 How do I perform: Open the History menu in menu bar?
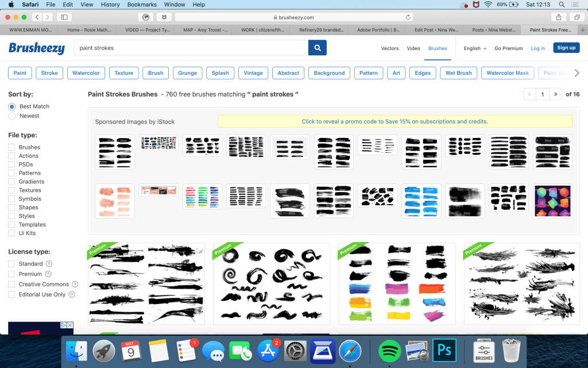pos(110,5)
